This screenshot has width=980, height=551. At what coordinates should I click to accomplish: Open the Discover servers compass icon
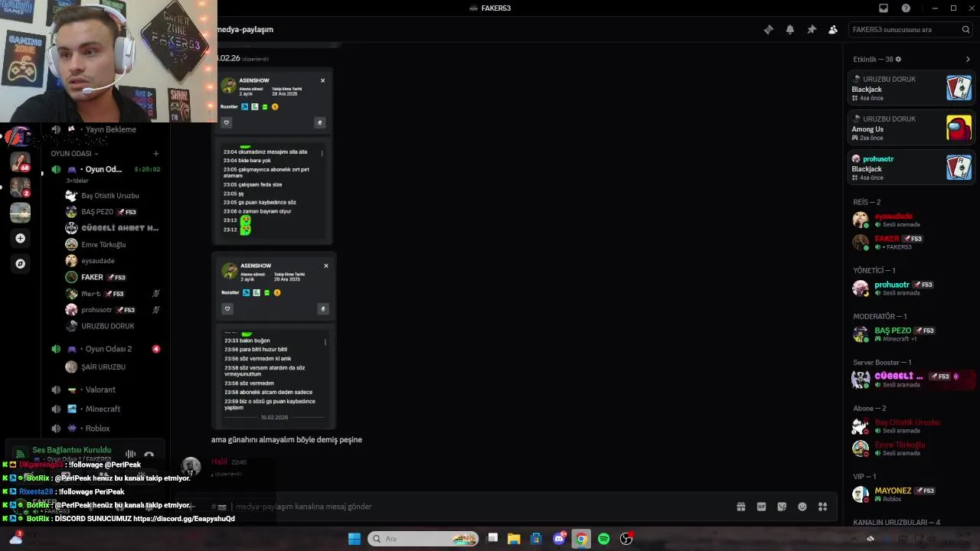click(20, 264)
